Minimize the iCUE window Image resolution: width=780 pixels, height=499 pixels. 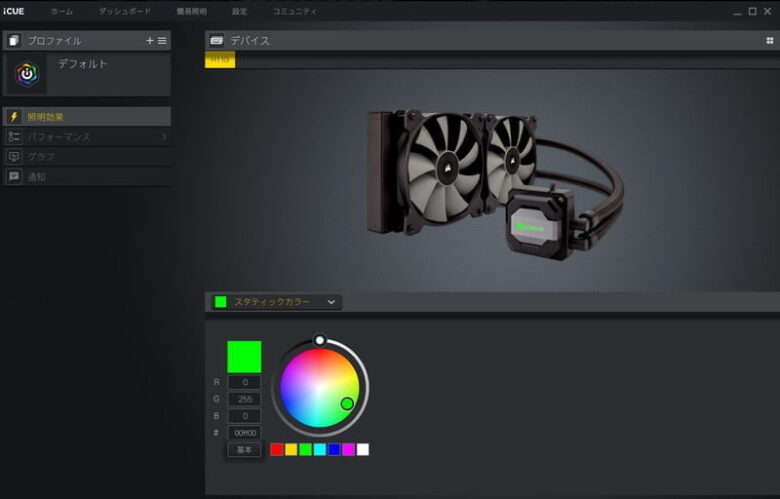click(737, 11)
